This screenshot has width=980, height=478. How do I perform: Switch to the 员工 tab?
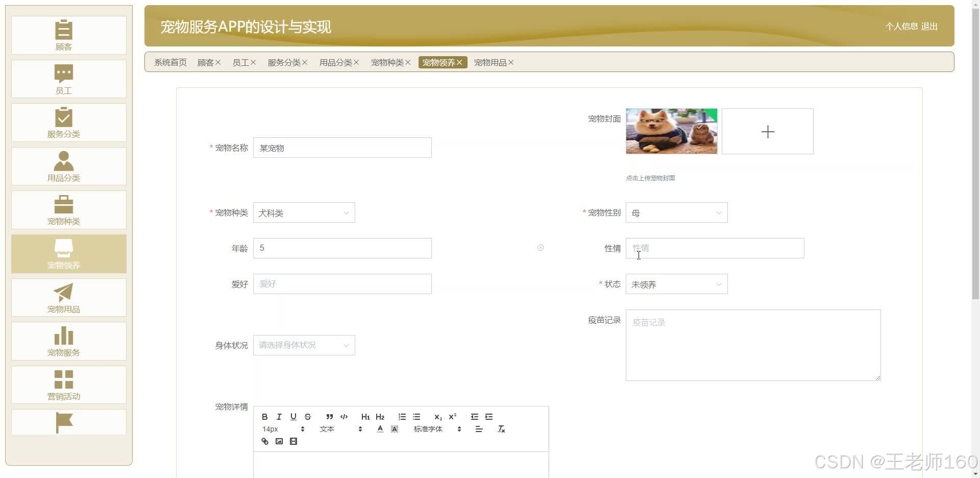(x=240, y=62)
